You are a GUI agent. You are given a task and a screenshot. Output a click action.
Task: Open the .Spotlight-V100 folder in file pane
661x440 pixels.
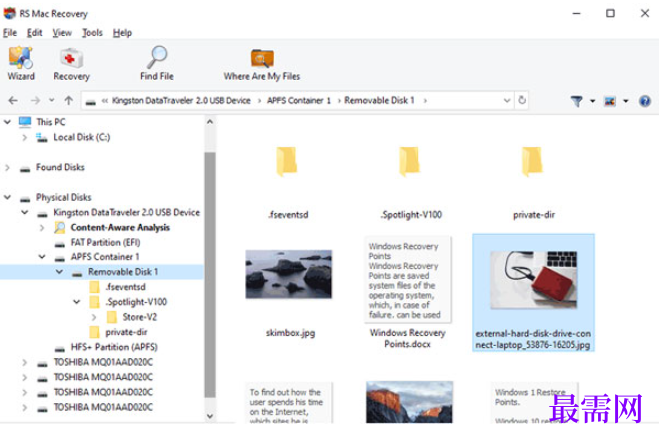(410, 161)
